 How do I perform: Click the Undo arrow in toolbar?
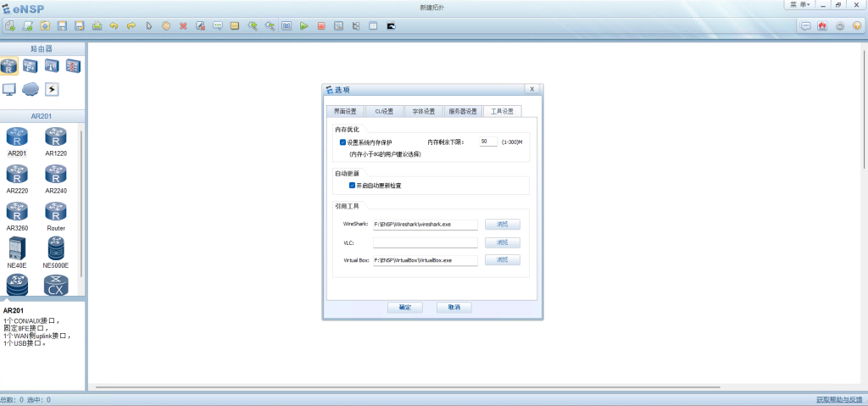114,26
